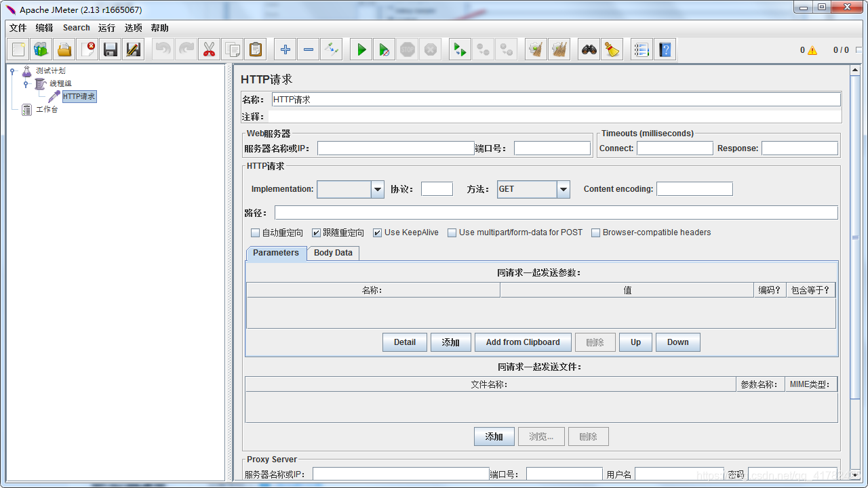The width and height of the screenshot is (868, 488).
Task: Click the 协议 input field
Action: pyautogui.click(x=437, y=189)
